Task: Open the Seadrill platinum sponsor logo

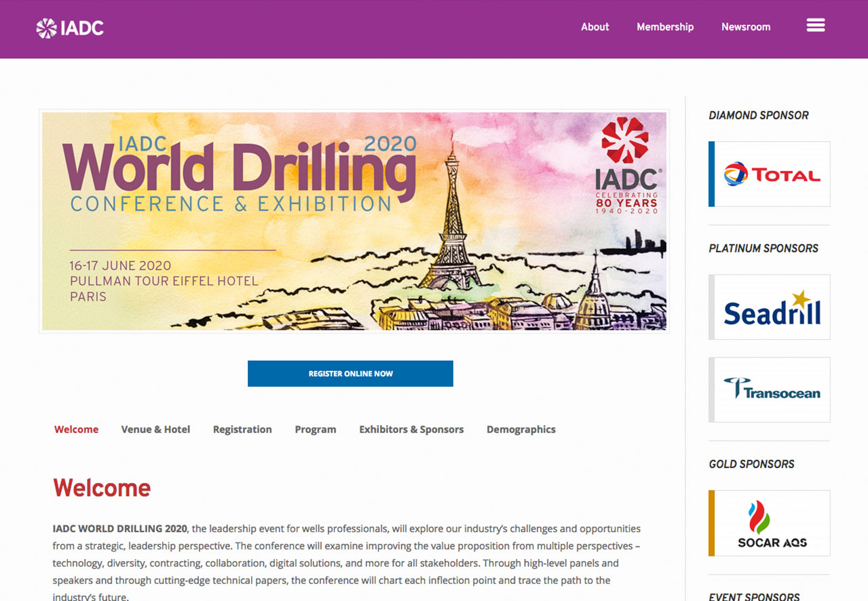Action: coord(770,307)
